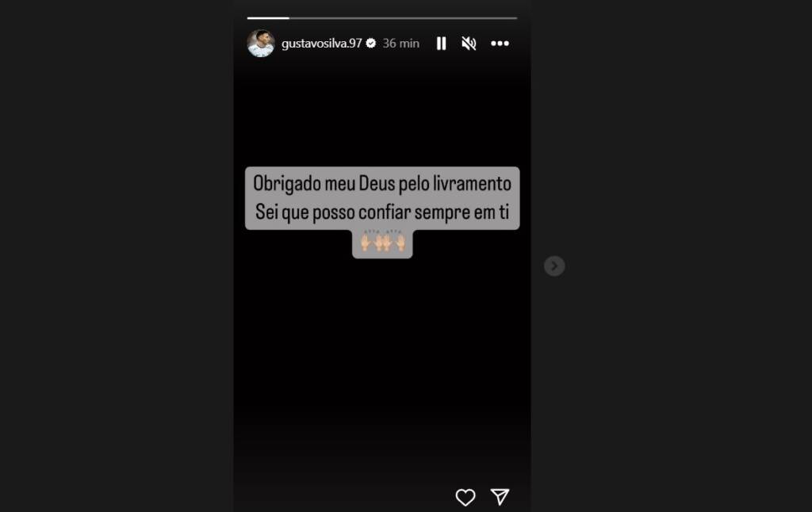The height and width of the screenshot is (512, 812).
Task: Open the gustavosilva.97 username link
Action: pyautogui.click(x=322, y=44)
